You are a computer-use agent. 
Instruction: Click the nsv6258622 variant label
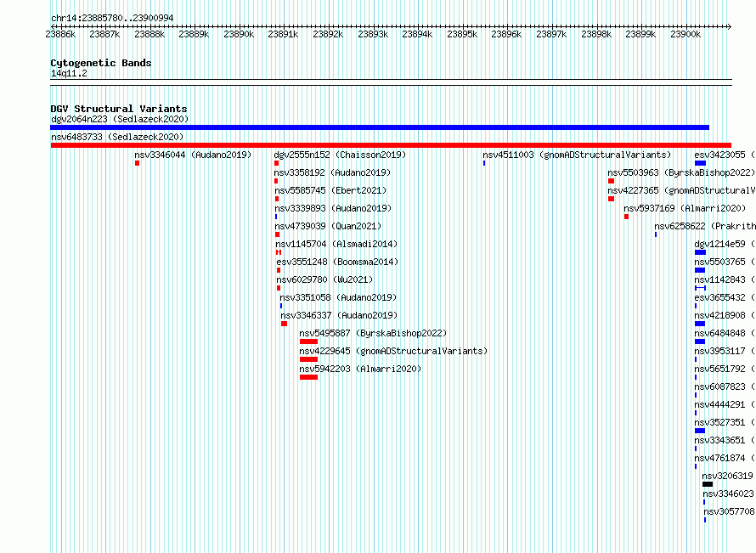click(x=705, y=226)
